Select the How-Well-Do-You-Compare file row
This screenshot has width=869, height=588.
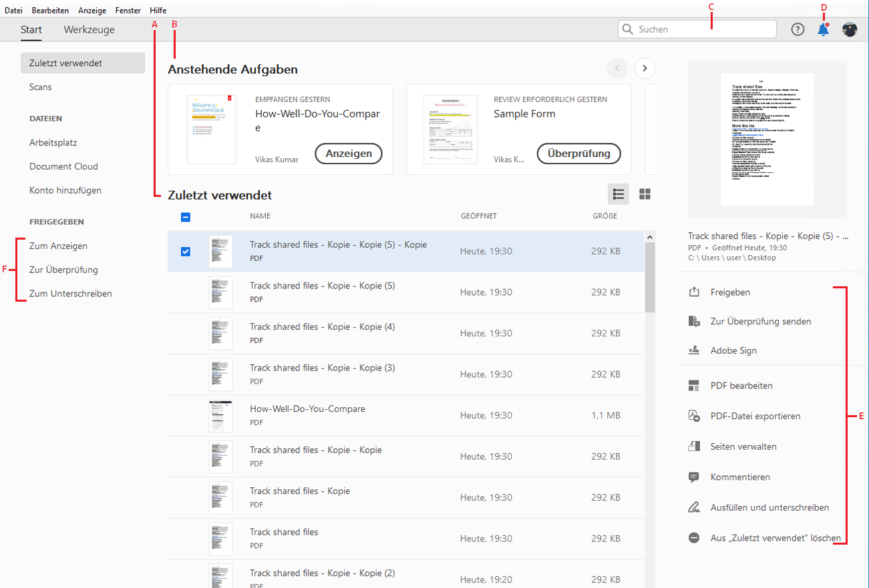point(406,416)
